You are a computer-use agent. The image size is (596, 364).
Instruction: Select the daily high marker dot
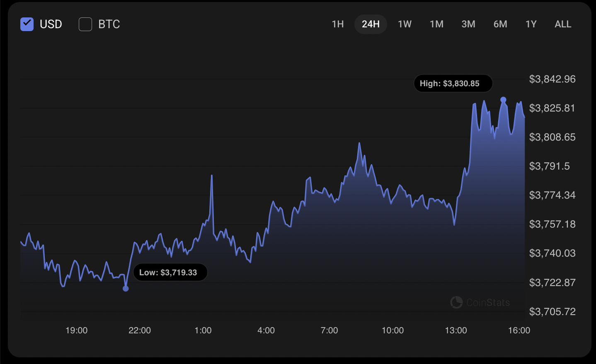(x=504, y=99)
